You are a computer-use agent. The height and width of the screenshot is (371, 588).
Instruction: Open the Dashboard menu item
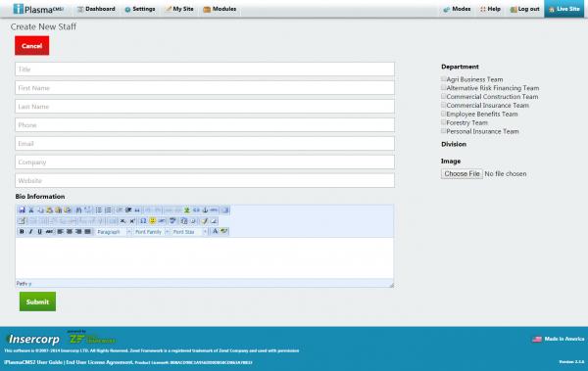(96, 9)
